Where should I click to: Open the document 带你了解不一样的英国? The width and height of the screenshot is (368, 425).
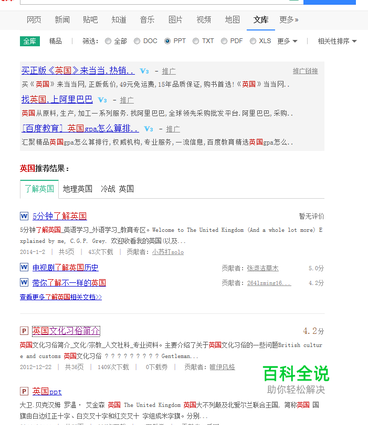point(69,283)
